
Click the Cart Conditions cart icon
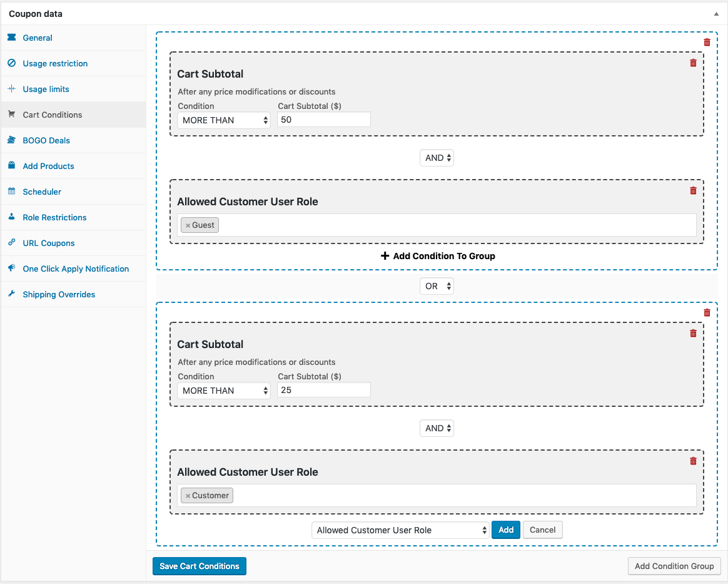coord(12,114)
